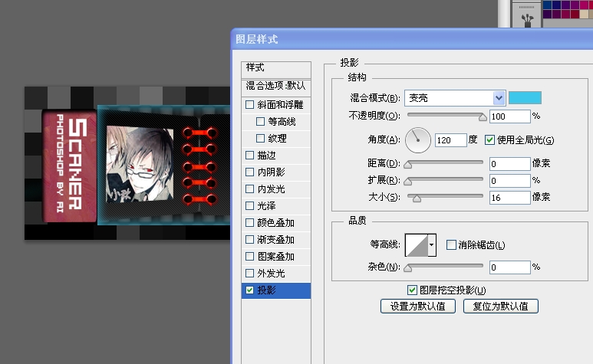
Task: Focus the 扩展 value field
Action: (510, 181)
